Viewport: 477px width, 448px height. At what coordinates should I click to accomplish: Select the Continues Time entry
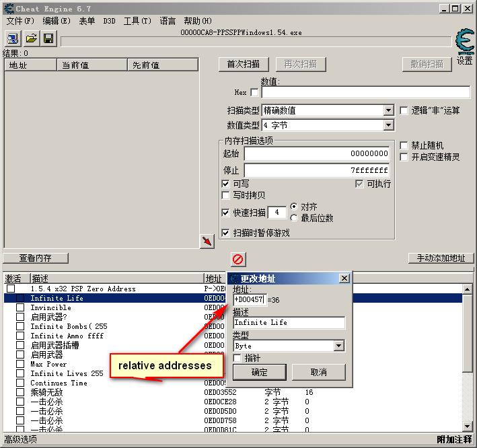pyautogui.click(x=59, y=383)
